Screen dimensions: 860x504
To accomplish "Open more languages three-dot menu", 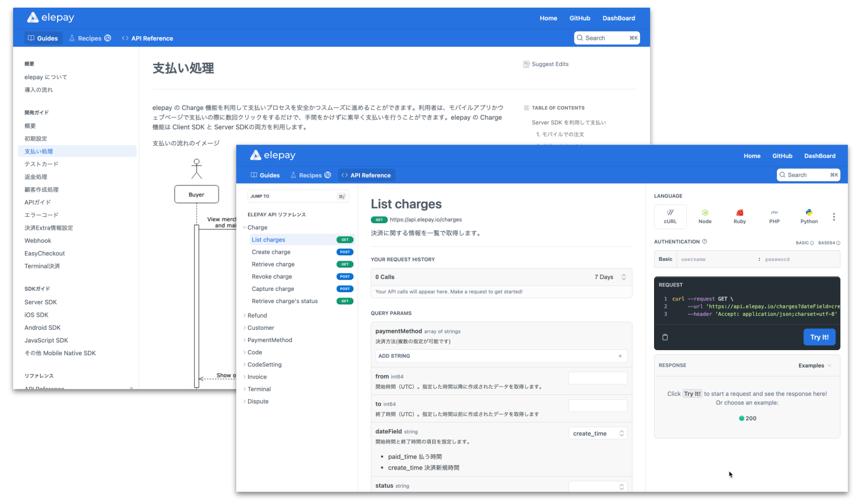I will tap(834, 217).
